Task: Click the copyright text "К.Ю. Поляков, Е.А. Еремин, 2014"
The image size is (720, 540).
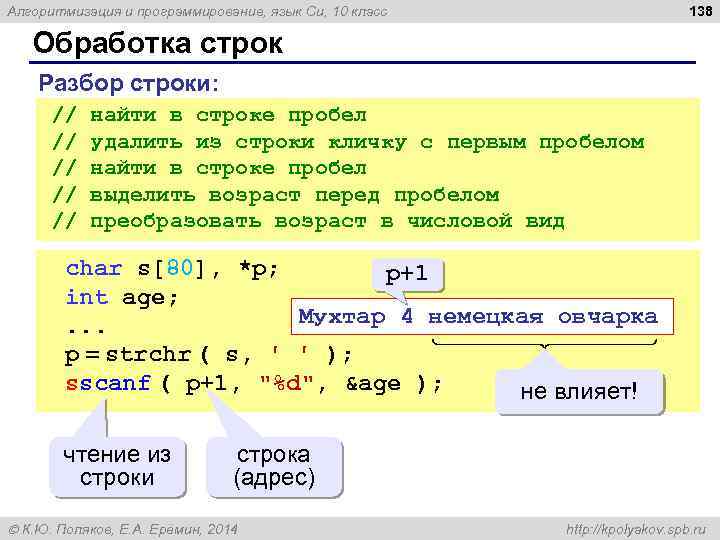Action: point(123,529)
